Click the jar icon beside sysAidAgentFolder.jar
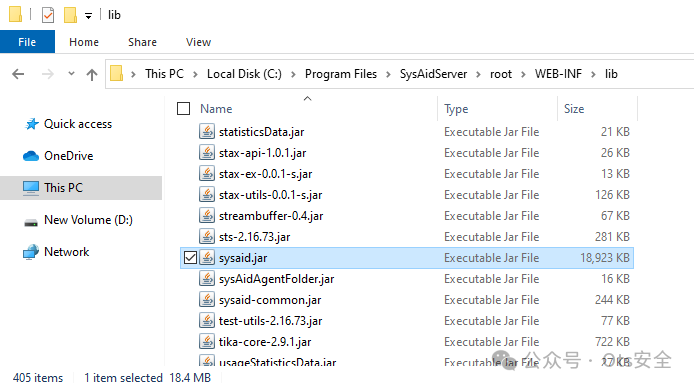This screenshot has width=694, height=388. [207, 279]
